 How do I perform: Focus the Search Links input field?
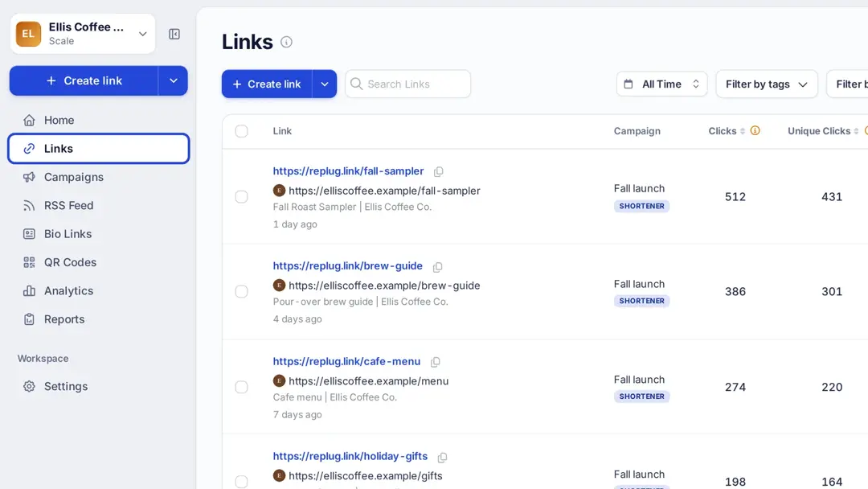[x=408, y=84]
